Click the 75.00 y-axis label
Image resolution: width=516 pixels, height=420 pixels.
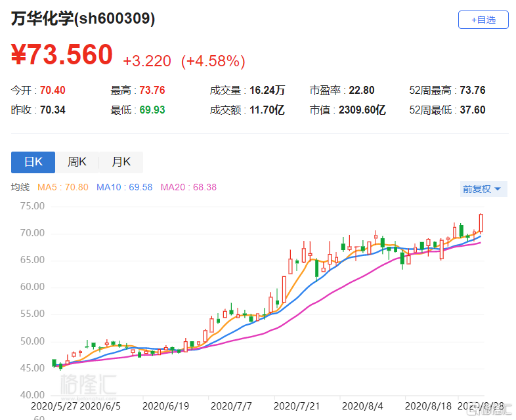click(x=32, y=206)
